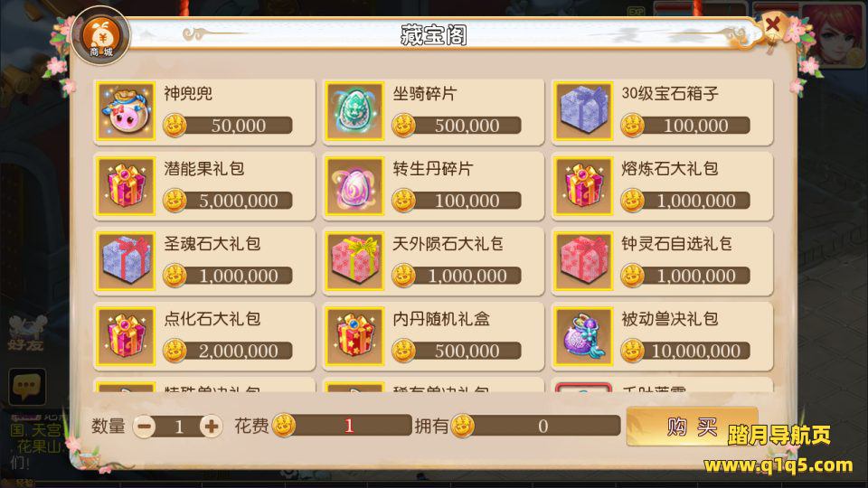Screen dimensions: 868x488
Task: Choose the 30级宝石箱子 box icon
Action: pyautogui.click(x=583, y=111)
